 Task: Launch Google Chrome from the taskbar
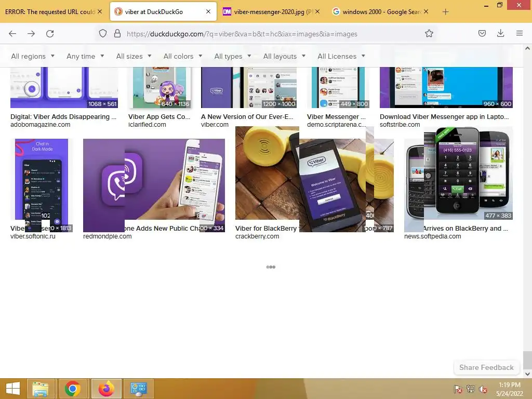click(x=73, y=389)
